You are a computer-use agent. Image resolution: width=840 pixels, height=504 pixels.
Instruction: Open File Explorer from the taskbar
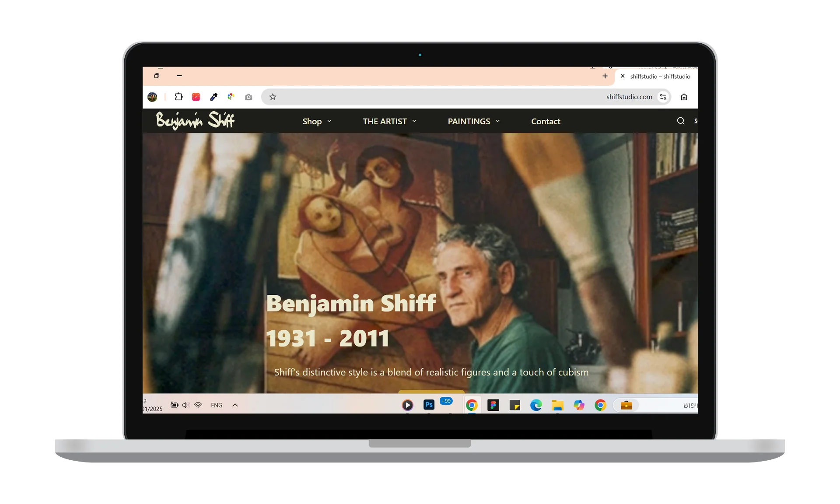(x=557, y=405)
